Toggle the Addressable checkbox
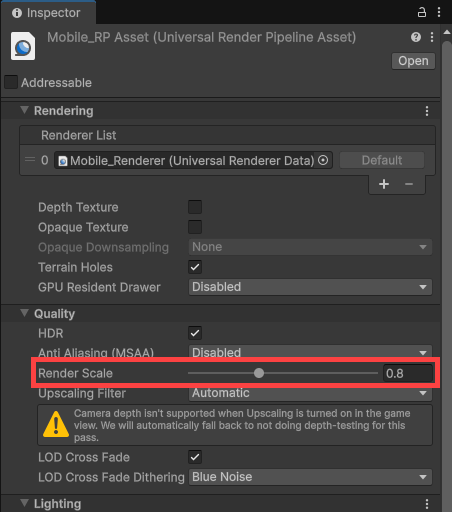This screenshot has height=512, width=452. click(11, 82)
